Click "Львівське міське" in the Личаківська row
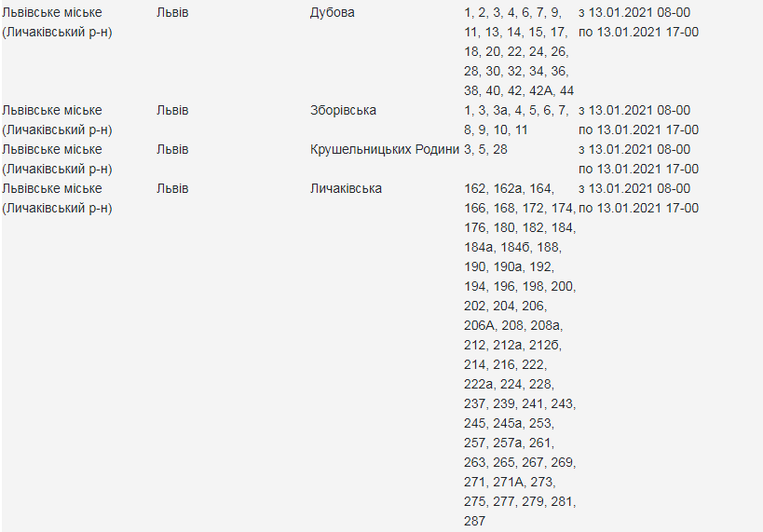 (x=52, y=188)
